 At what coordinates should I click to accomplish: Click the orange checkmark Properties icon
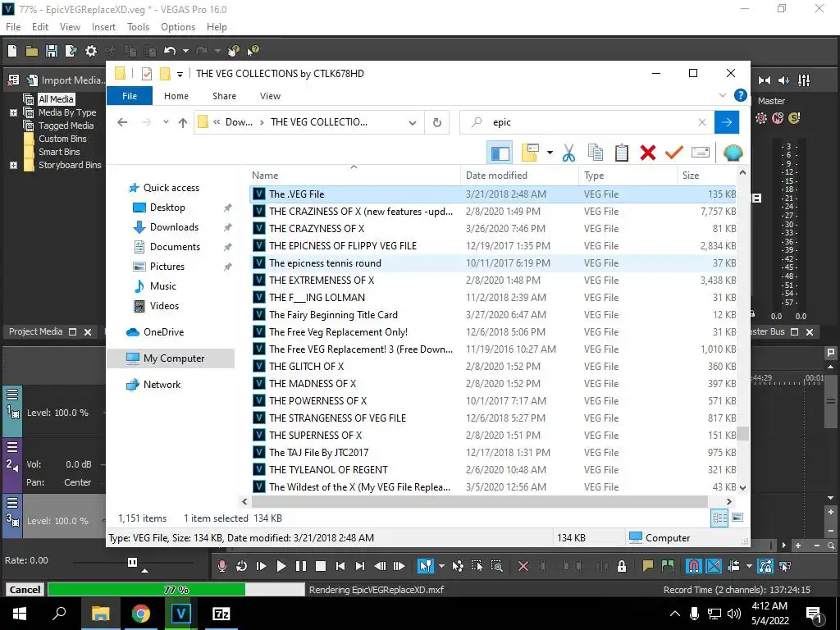coord(674,153)
